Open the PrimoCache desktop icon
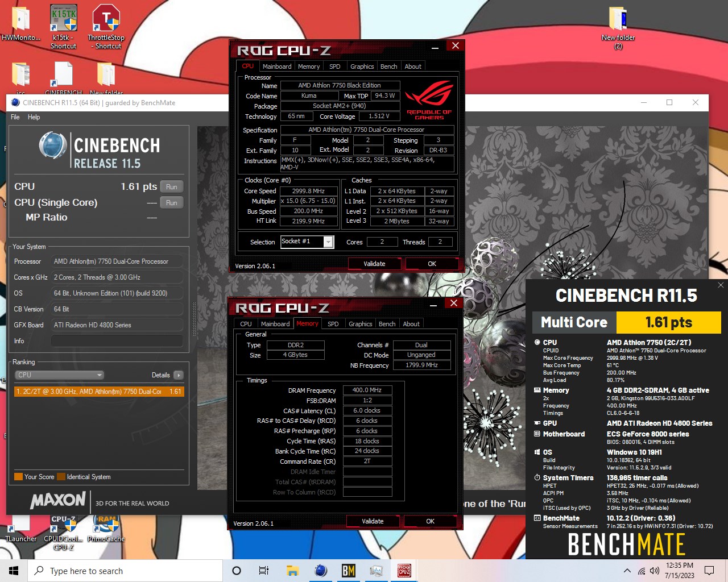The width and height of the screenshot is (728, 582). click(106, 529)
